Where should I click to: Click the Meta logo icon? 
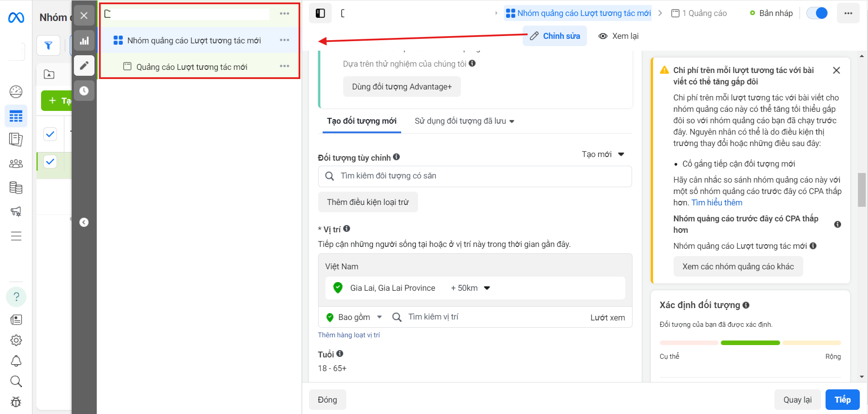pyautogui.click(x=16, y=18)
